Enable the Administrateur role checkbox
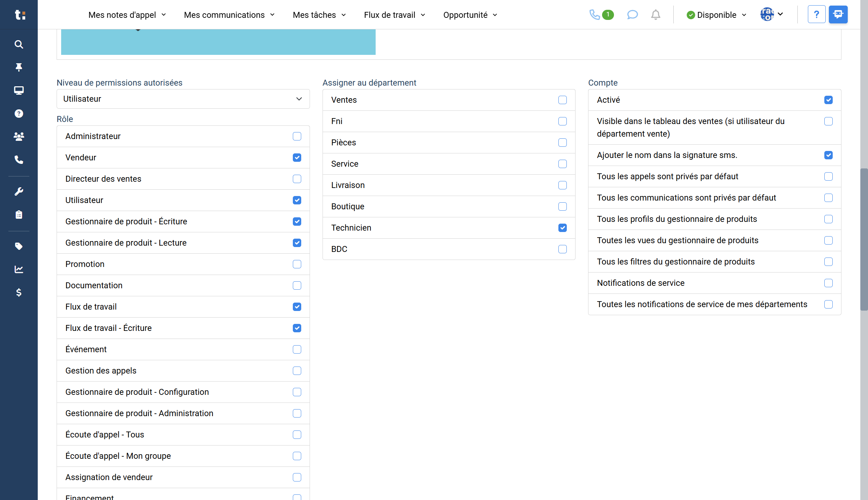868x500 pixels. 297,136
